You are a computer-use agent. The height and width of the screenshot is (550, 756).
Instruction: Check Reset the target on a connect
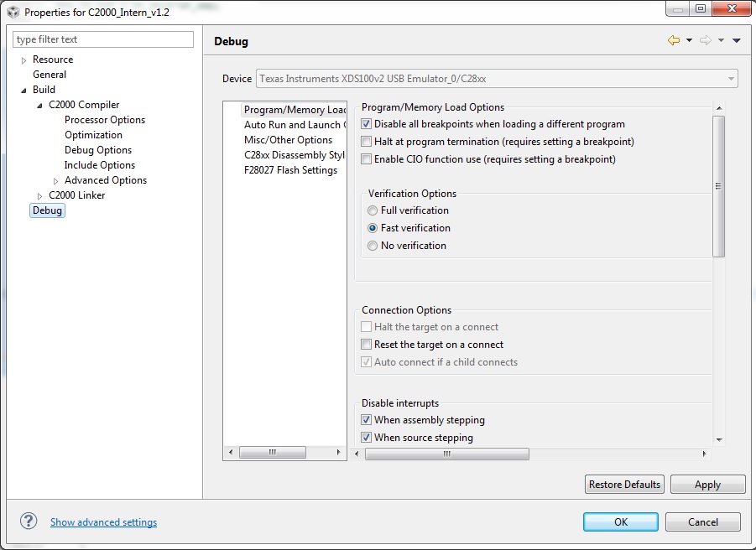coord(367,345)
